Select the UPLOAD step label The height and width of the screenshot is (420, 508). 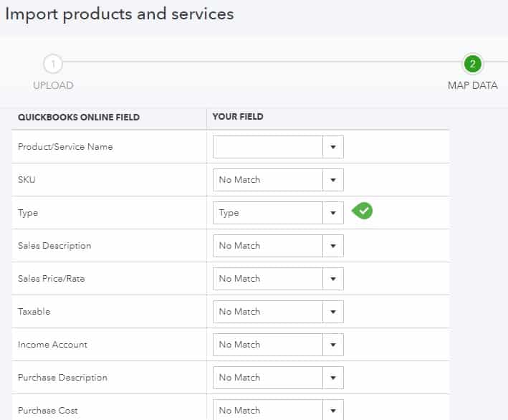click(x=53, y=85)
